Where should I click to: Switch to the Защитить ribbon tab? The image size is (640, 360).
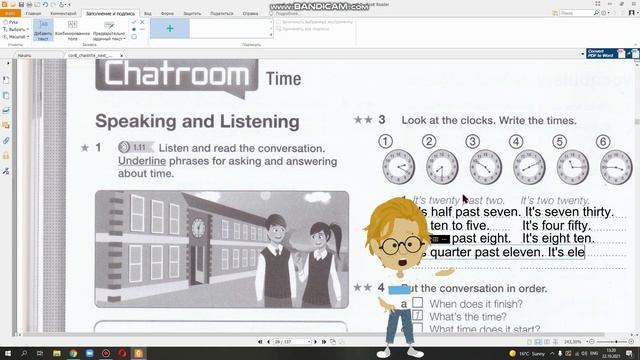192,13
